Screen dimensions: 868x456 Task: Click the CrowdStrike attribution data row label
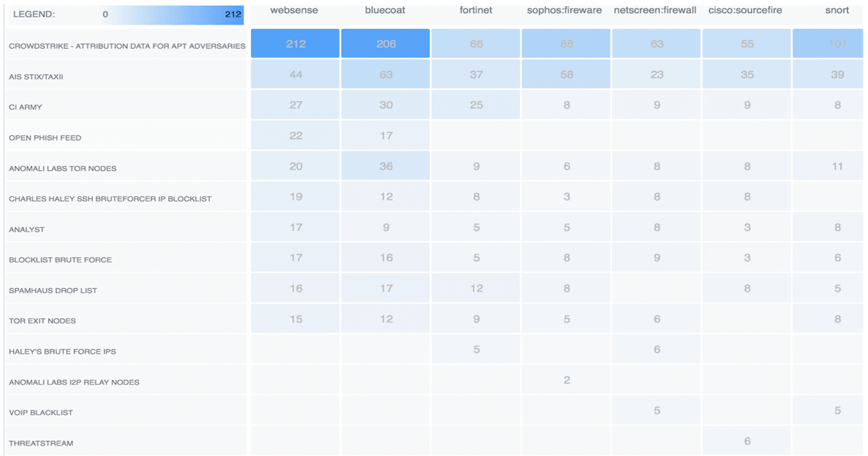127,46
